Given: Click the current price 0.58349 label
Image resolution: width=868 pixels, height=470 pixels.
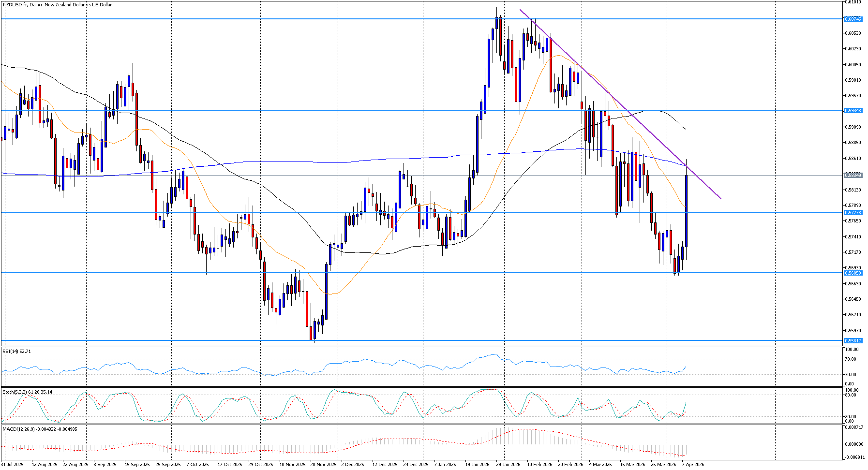Looking at the screenshot, I should coord(853,175).
